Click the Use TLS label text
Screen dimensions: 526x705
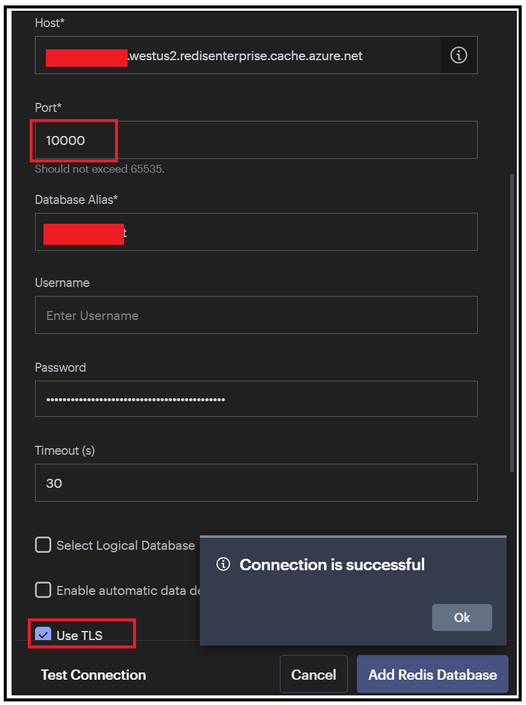[80, 635]
